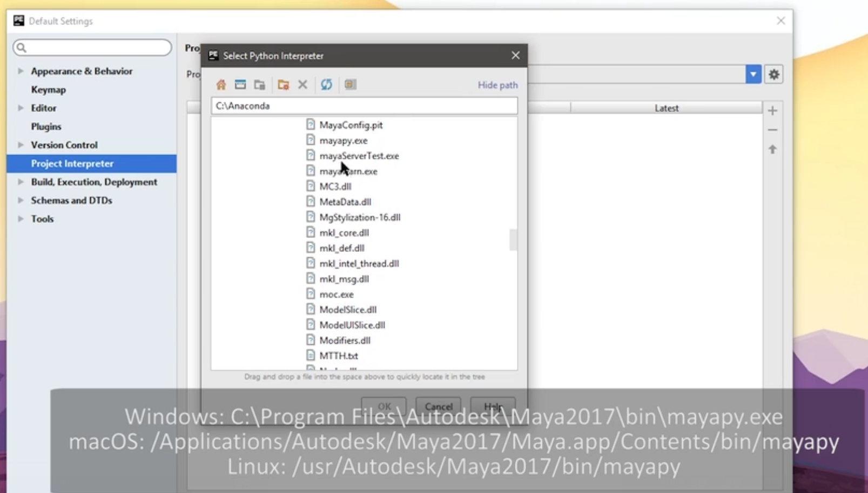Select ModelSlice.dll file

click(x=348, y=310)
